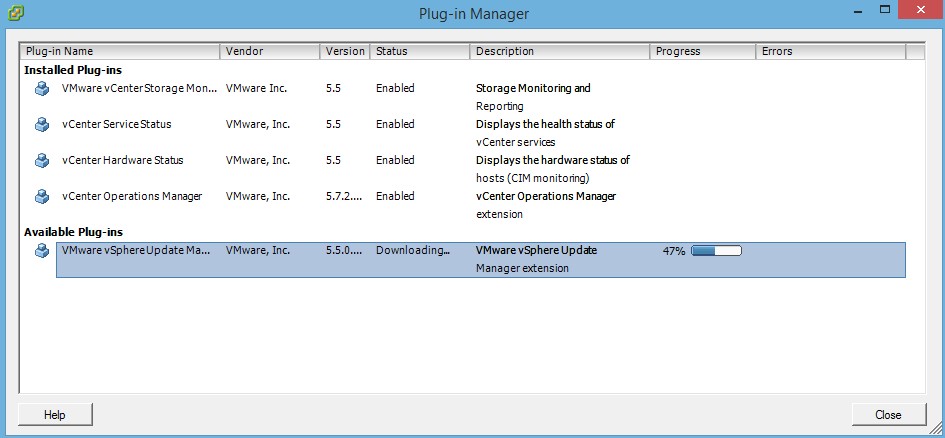This screenshot has height=438, width=945.
Task: Click 'vCenter Operations Manager extension' description
Action: 546,205
